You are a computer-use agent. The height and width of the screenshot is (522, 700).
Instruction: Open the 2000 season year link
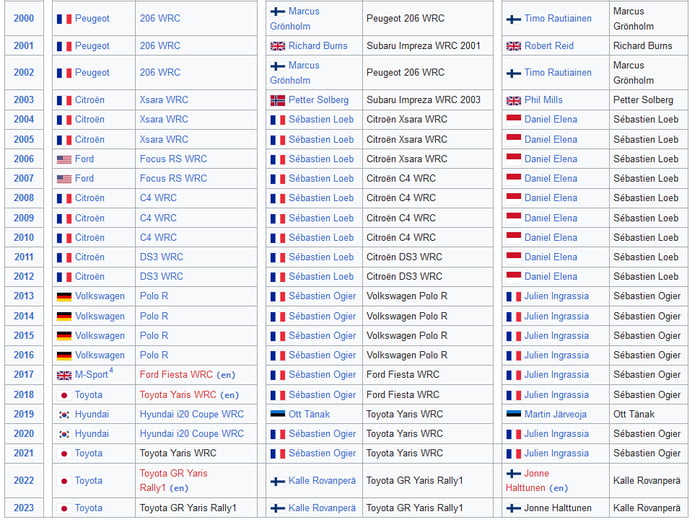coord(23,19)
